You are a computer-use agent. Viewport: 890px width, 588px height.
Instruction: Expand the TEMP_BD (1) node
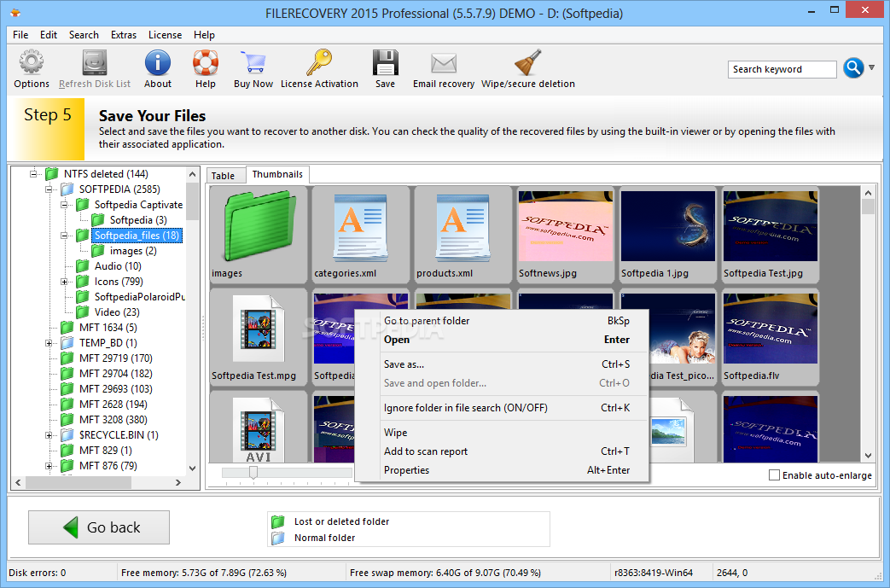[x=49, y=343]
